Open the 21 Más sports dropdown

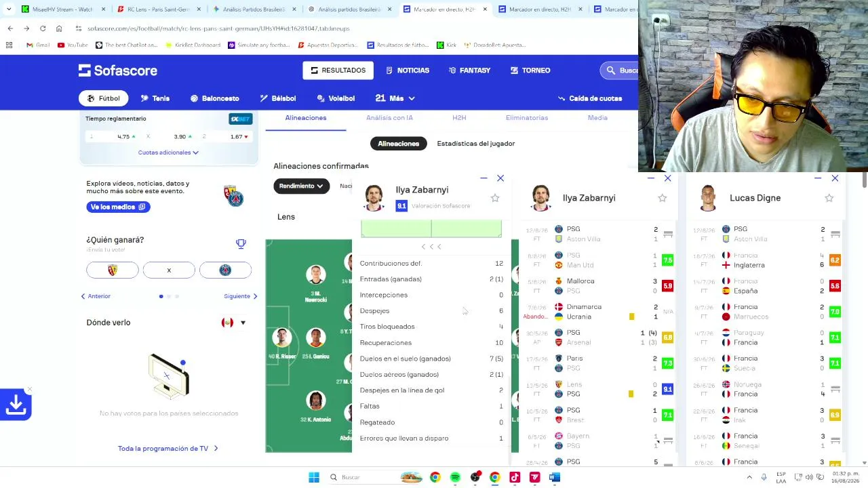tap(395, 98)
